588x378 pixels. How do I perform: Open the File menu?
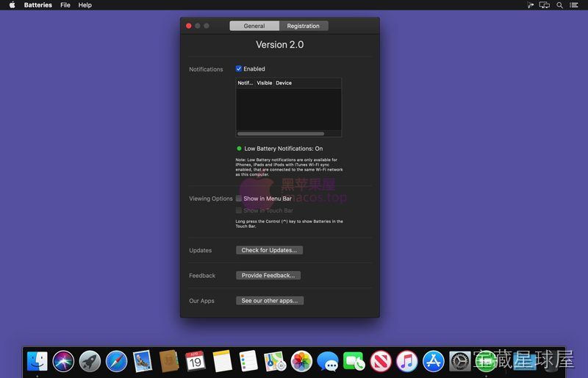point(65,5)
